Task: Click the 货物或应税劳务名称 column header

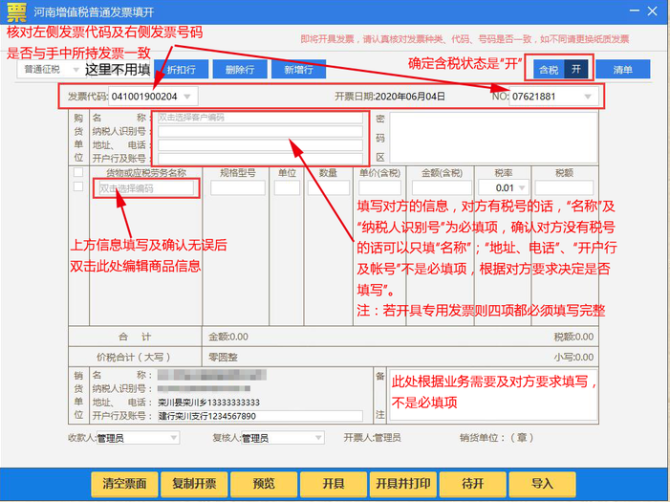Action: (146, 173)
